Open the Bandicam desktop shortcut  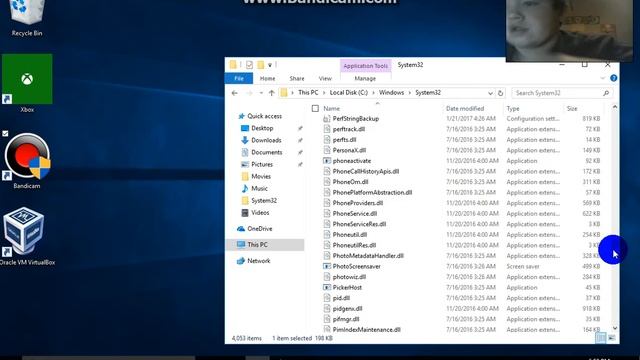coord(27,160)
